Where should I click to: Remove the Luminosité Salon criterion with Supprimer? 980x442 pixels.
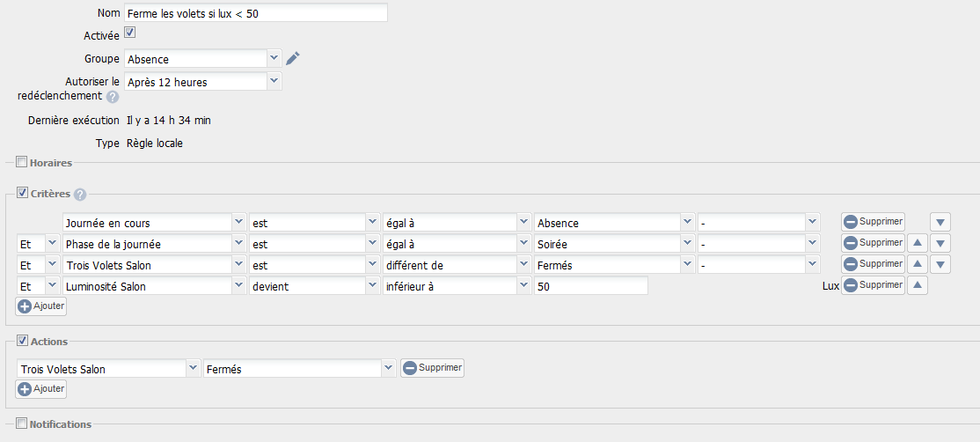[x=874, y=285]
